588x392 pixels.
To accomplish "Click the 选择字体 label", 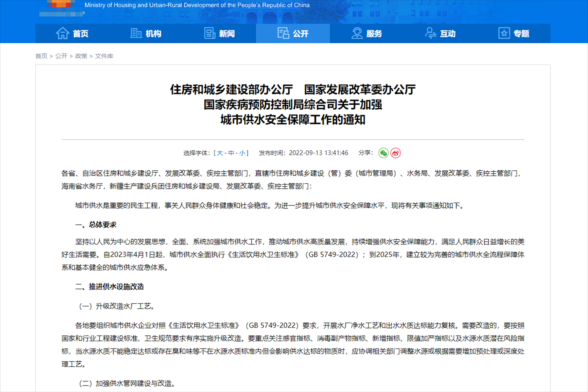I will pyautogui.click(x=196, y=153).
